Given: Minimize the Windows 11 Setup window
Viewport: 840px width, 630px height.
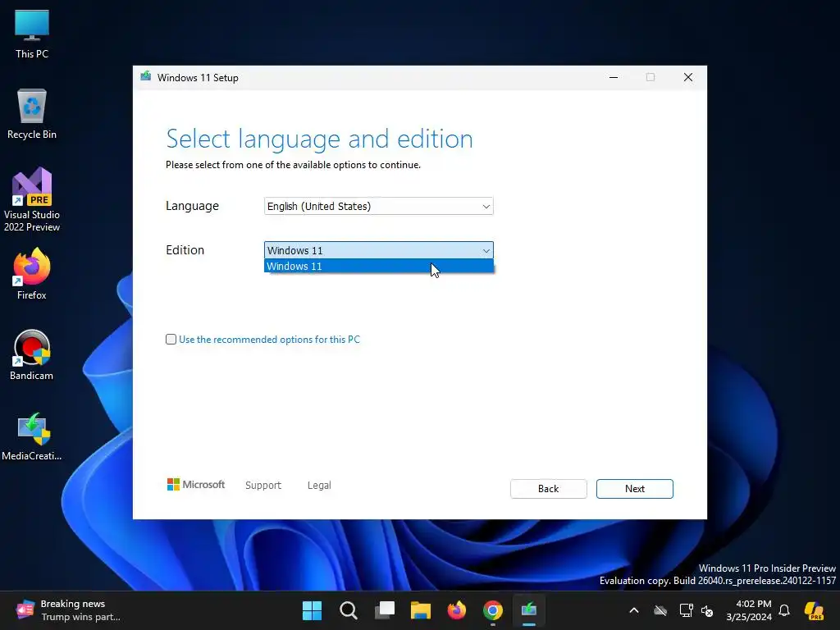Looking at the screenshot, I should click(x=614, y=77).
